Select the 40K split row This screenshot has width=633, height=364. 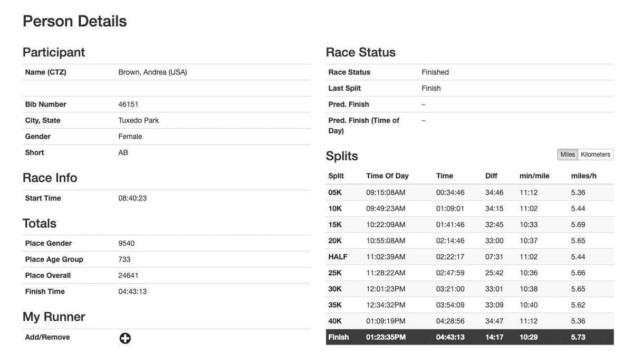click(x=469, y=320)
